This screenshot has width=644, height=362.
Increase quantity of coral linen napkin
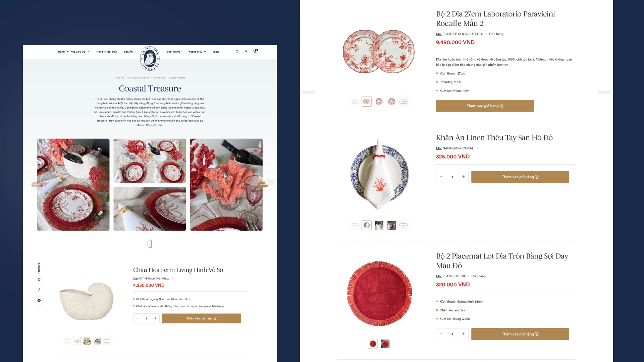463,177
